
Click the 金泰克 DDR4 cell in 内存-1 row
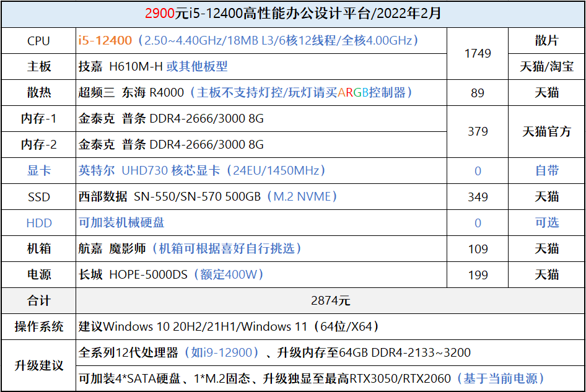[x=261, y=118]
